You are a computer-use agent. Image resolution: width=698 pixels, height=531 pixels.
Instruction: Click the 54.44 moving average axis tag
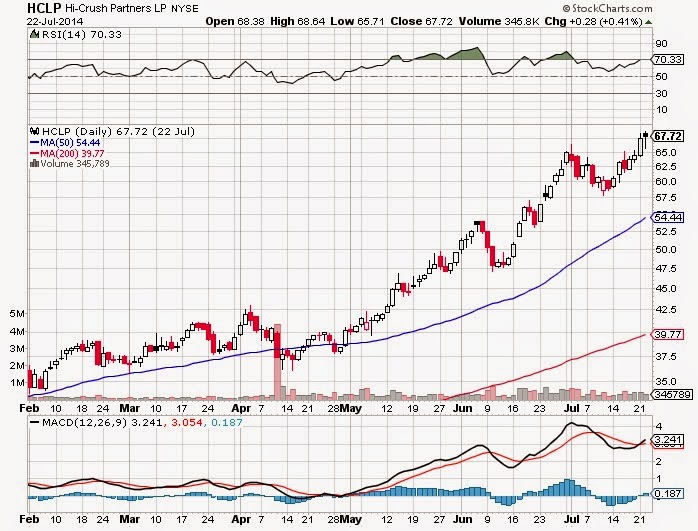pos(667,217)
